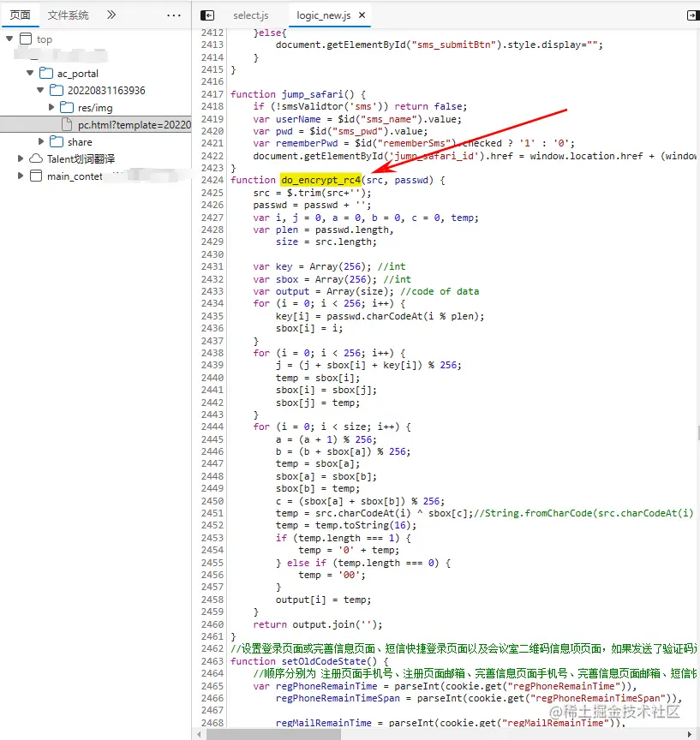Click the horizontal scrollbar thumb
Screen dimensions: 700x740
click(x=274, y=734)
